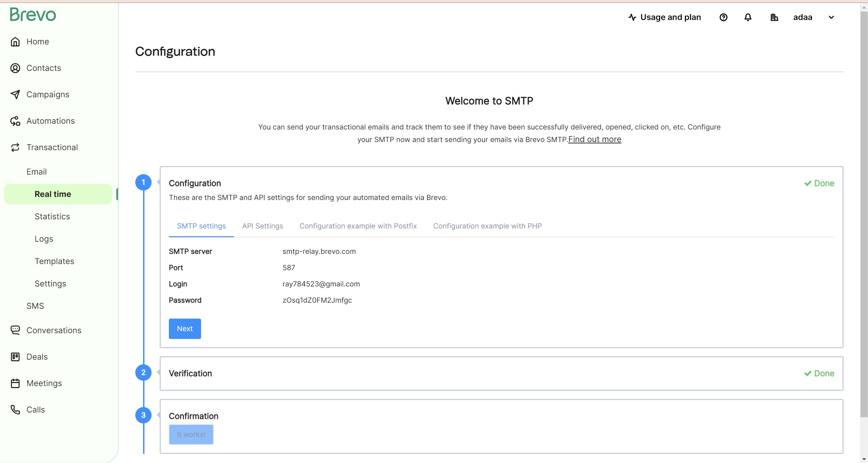Click the Conversations chat bubble icon
868x463 pixels.
[x=15, y=330]
